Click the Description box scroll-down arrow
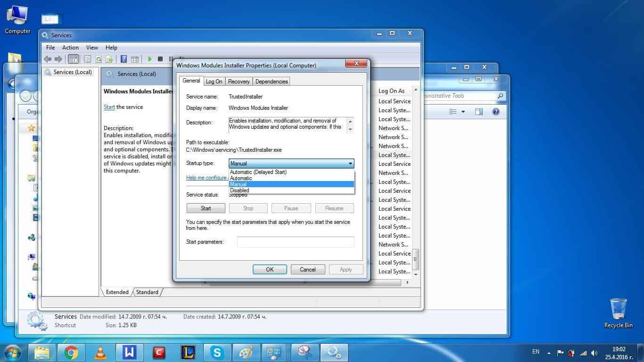 click(350, 129)
